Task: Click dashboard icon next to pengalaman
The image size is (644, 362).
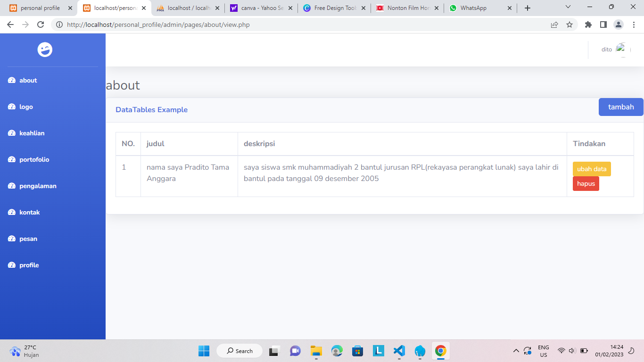Action: (12, 186)
